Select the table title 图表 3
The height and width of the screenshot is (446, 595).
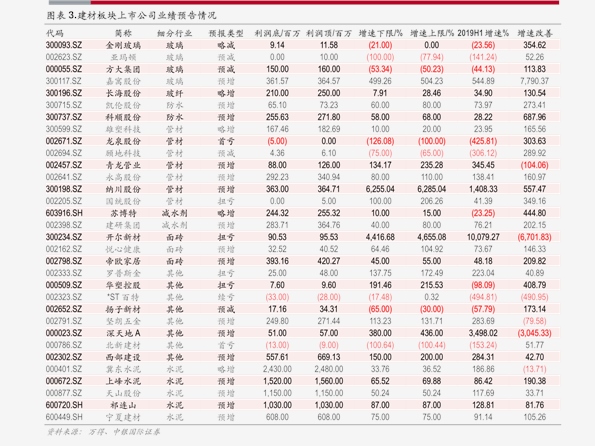pyautogui.click(x=131, y=16)
